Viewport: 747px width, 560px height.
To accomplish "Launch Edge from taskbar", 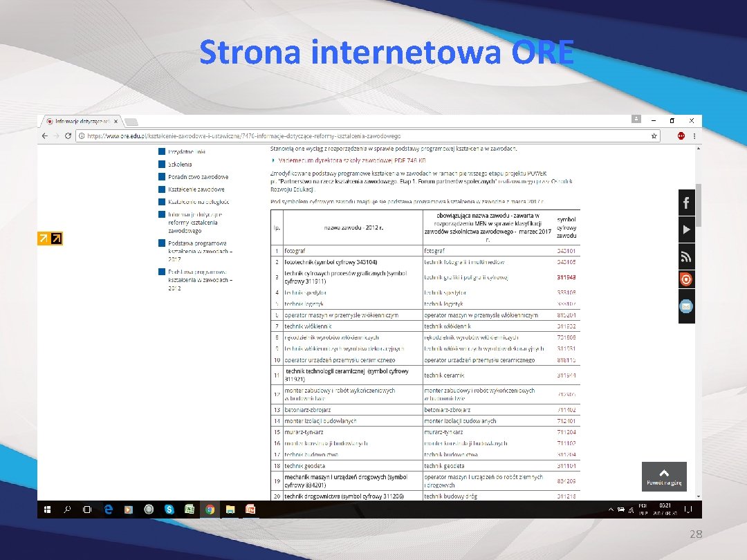I will tap(109, 510).
